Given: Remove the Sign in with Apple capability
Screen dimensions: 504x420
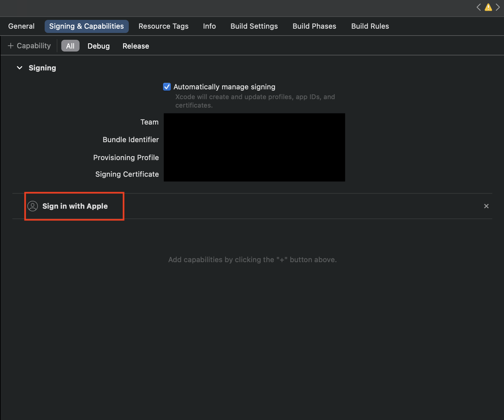Looking at the screenshot, I should (x=486, y=206).
